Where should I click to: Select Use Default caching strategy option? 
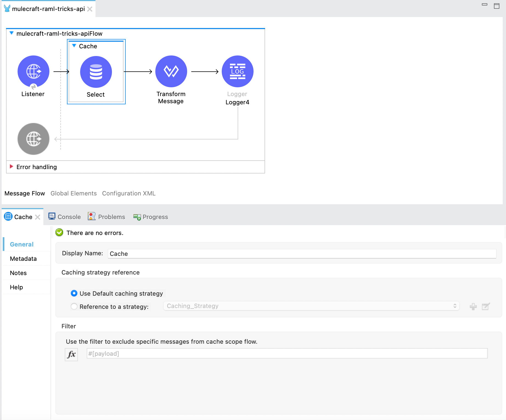pyautogui.click(x=74, y=293)
